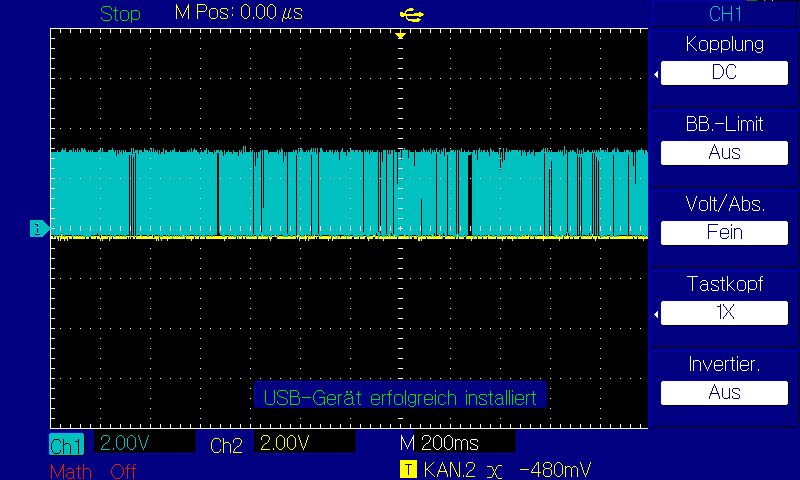Screen dimensions: 800x480
Task: Click the M Pos: 0.00 µs readout
Action: click(x=238, y=13)
